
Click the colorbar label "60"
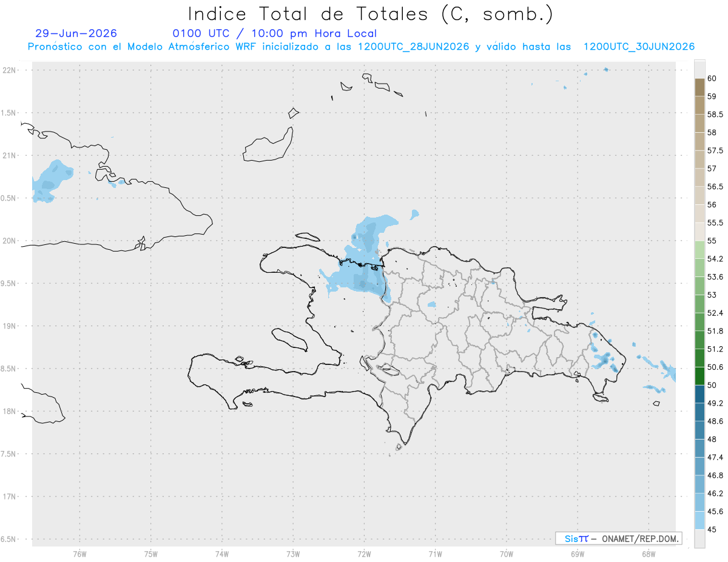point(712,79)
